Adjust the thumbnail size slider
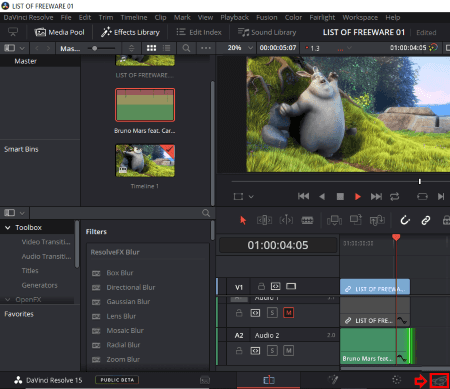 click(95, 48)
